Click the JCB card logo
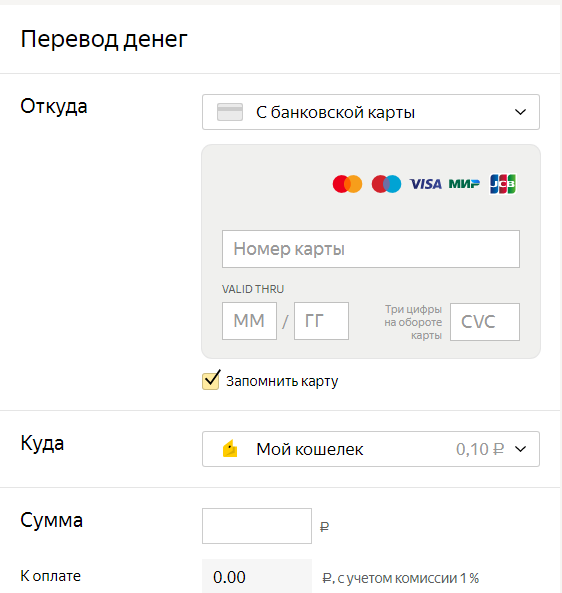Image resolution: width=562 pixels, height=593 pixels. point(503,184)
